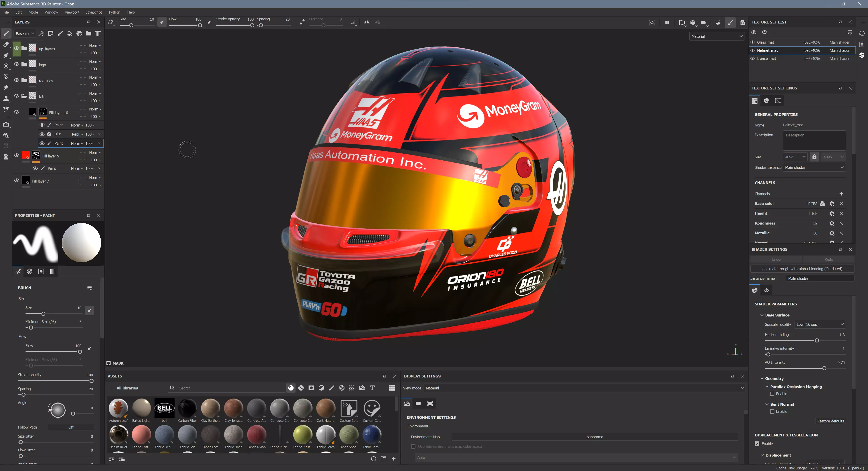Screen dimensions: 868x471
Task: Open the View mode dropdown in Display Settings
Action: coord(584,388)
